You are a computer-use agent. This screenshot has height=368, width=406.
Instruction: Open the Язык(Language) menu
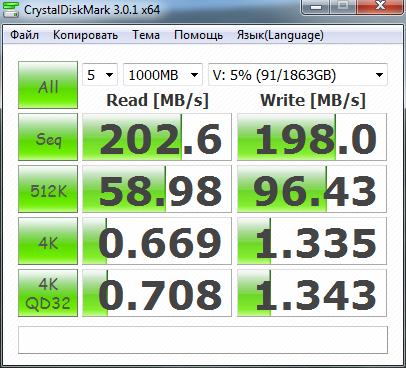click(x=280, y=35)
